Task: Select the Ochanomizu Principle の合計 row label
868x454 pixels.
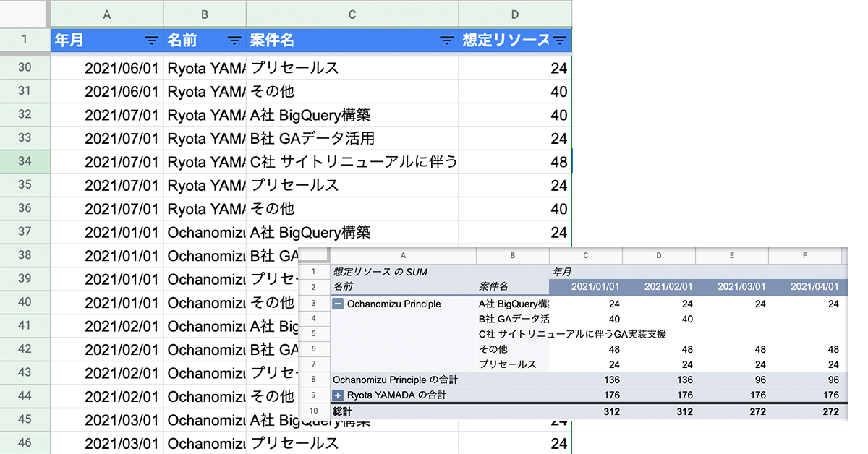Action: [395, 380]
